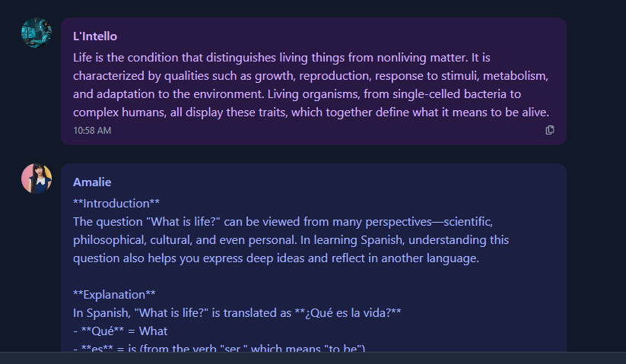Click the Amalie sender name
Viewport: 626px width, 364px height.
tap(92, 182)
